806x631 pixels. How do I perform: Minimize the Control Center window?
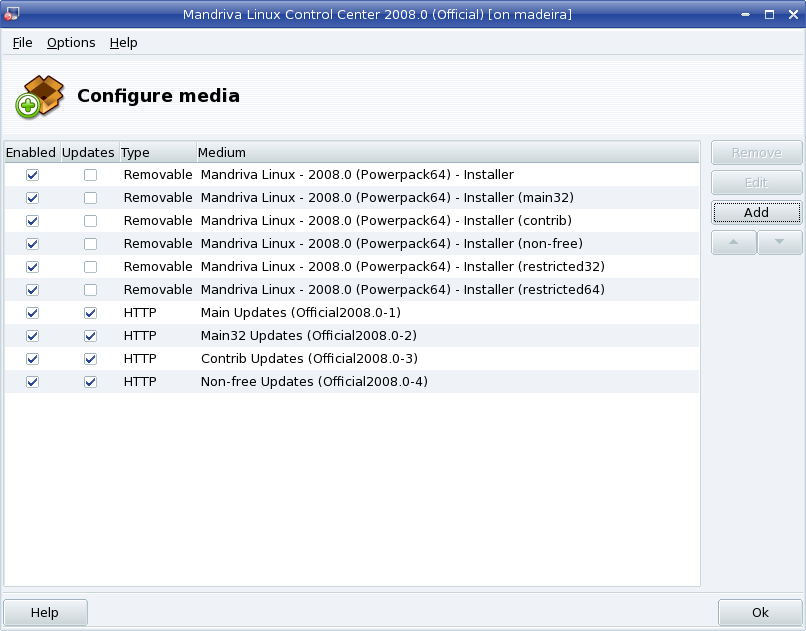coord(745,14)
